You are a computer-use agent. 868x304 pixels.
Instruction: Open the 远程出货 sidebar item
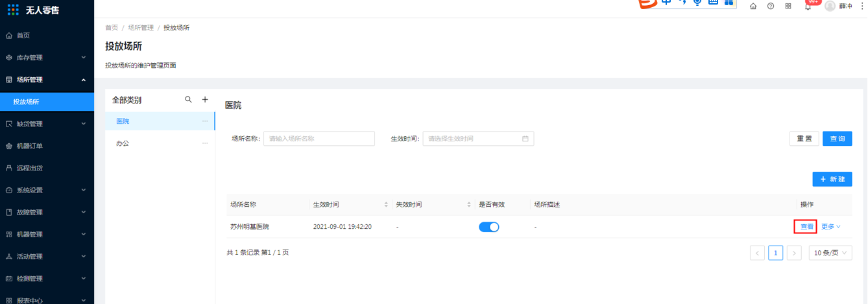(47, 168)
